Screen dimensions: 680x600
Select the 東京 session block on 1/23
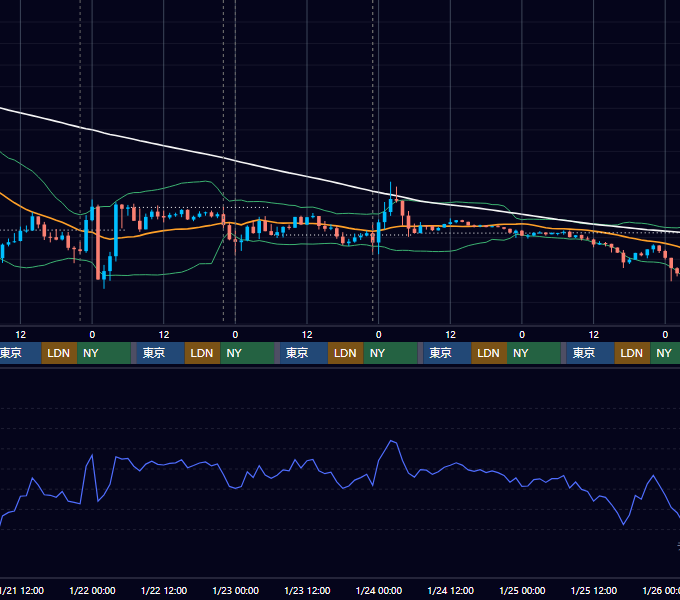(x=304, y=353)
